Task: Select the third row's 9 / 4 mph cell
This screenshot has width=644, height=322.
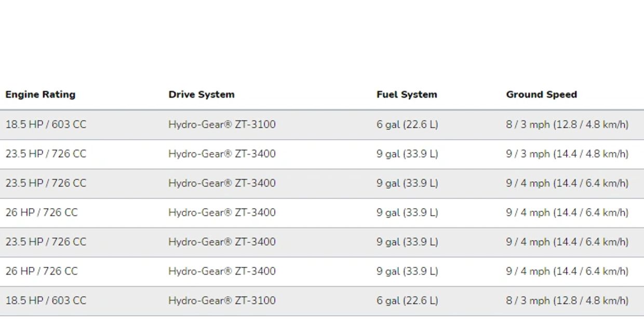Action: (567, 183)
